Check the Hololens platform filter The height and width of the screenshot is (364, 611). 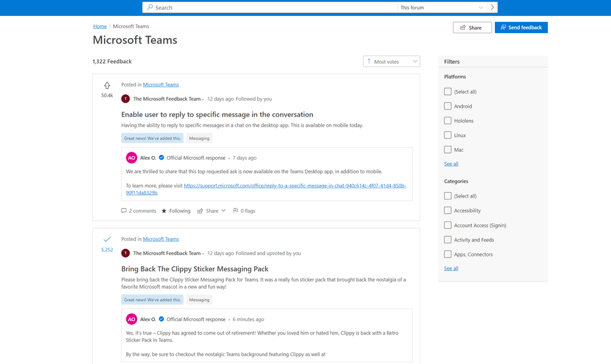coord(448,121)
